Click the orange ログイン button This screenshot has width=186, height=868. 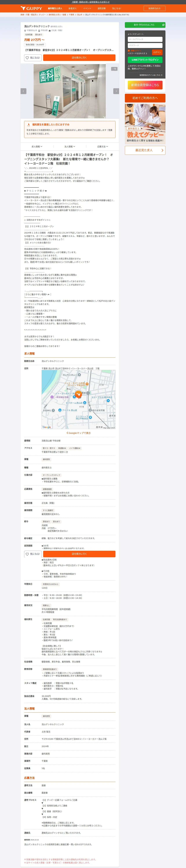pyautogui.click(x=157, y=52)
